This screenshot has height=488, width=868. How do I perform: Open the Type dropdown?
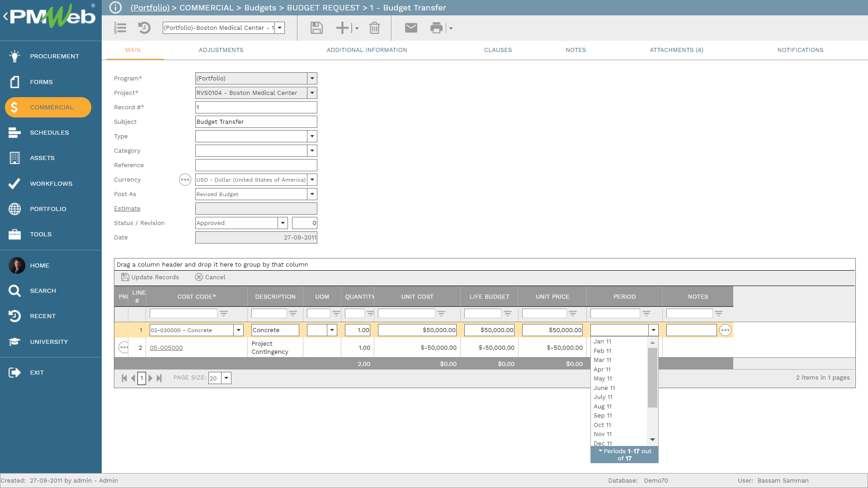pyautogui.click(x=312, y=136)
